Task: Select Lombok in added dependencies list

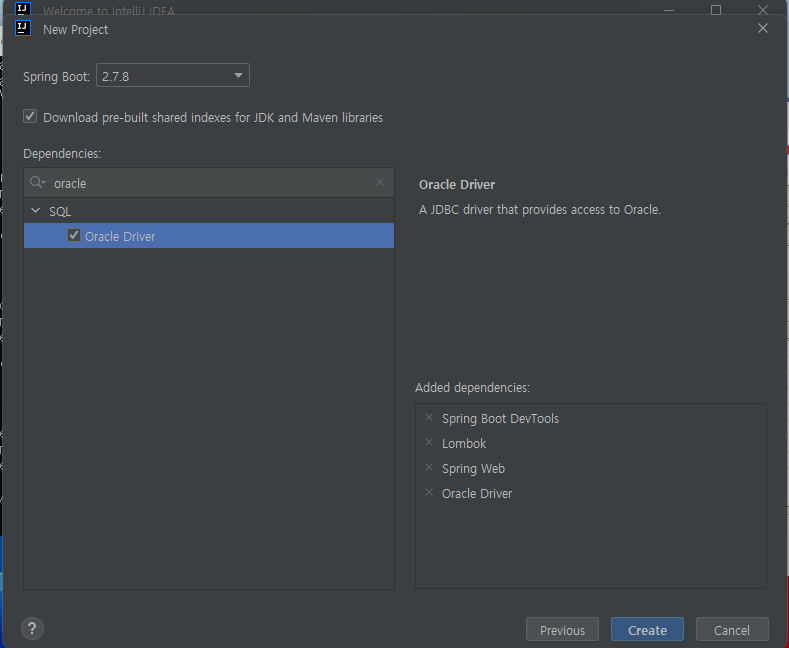Action: pos(464,443)
